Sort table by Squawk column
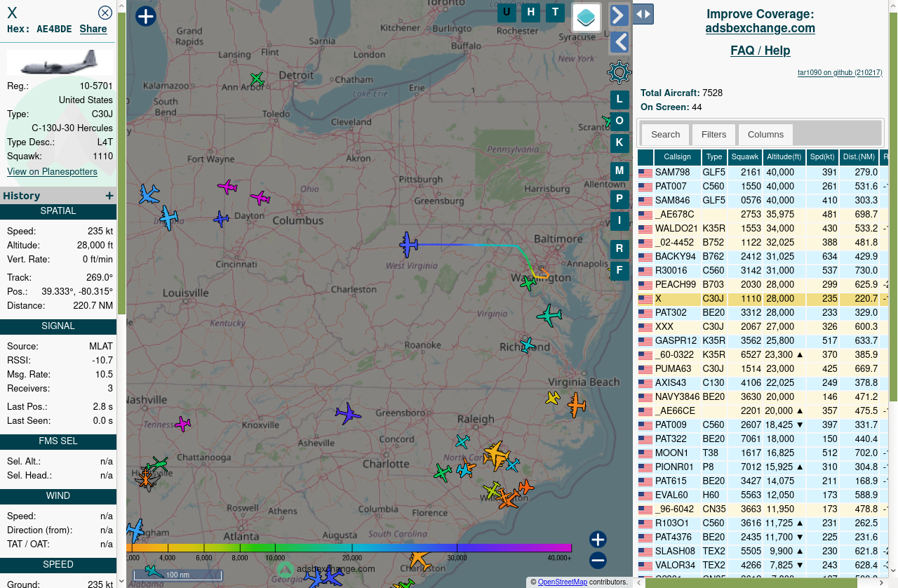898x588 pixels. 744,157
